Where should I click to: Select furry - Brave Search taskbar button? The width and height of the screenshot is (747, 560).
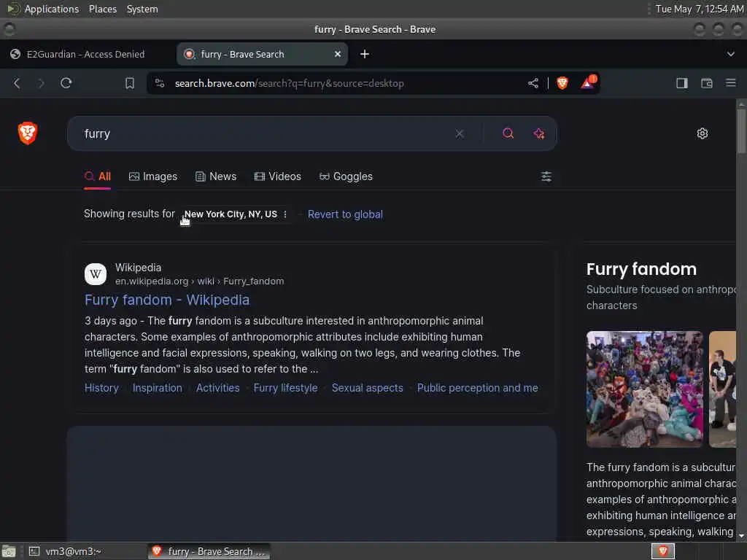(x=209, y=551)
